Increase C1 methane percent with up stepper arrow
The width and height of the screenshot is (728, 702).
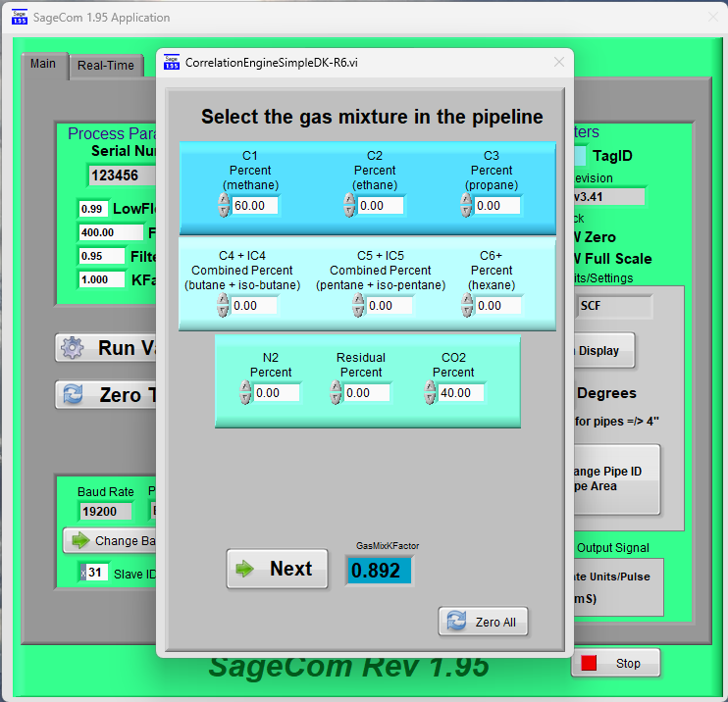tap(224, 199)
